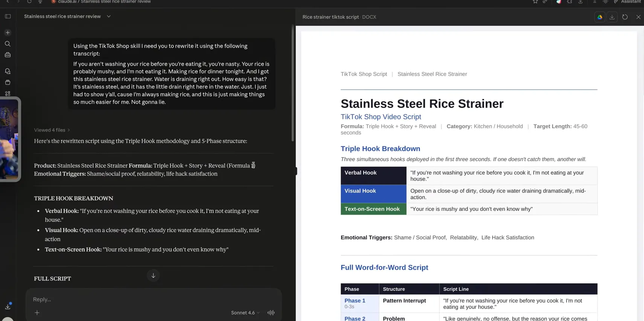
Task: Open chats icon in sidebar
Action: [8, 71]
